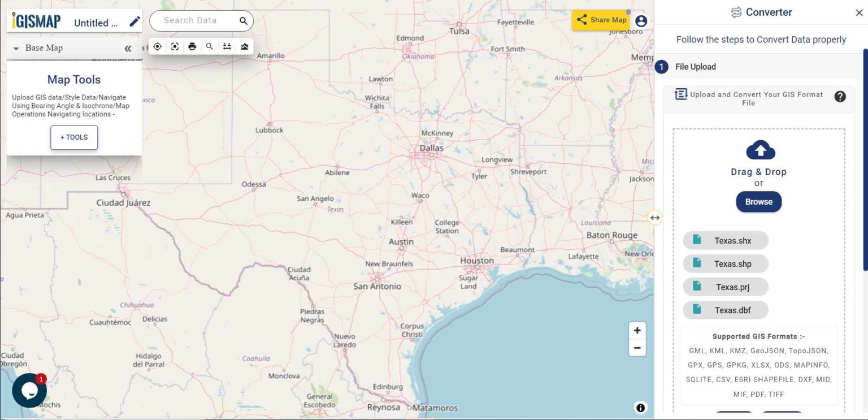Open the distance measurement tool
This screenshot has width=868, height=420.
227,46
